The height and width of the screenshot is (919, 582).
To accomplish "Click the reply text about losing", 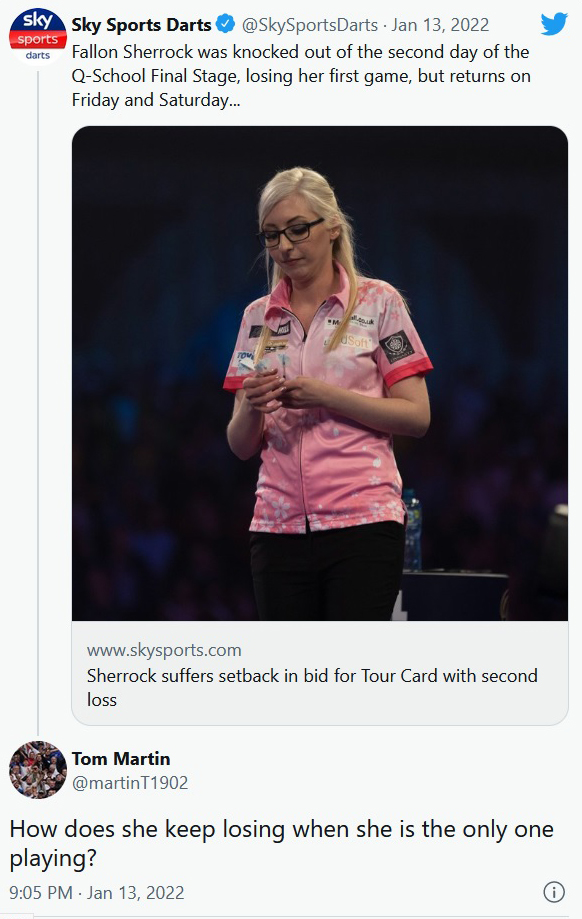I will (281, 843).
